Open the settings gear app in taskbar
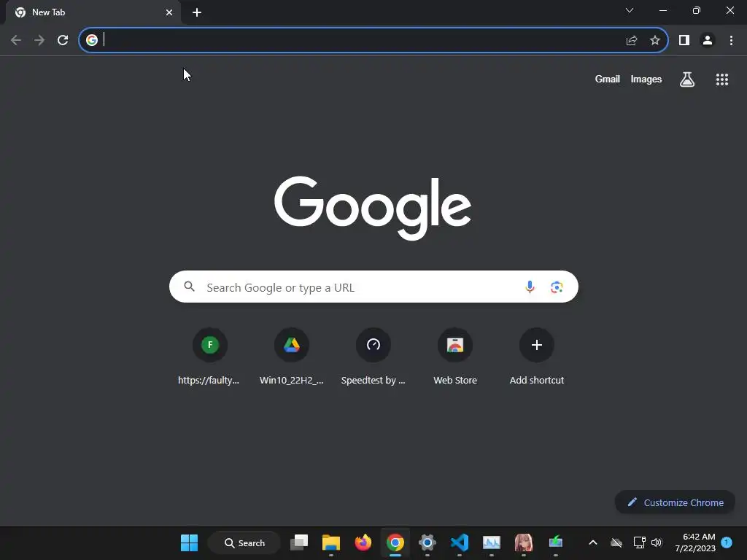This screenshot has width=747, height=560. pyautogui.click(x=427, y=542)
